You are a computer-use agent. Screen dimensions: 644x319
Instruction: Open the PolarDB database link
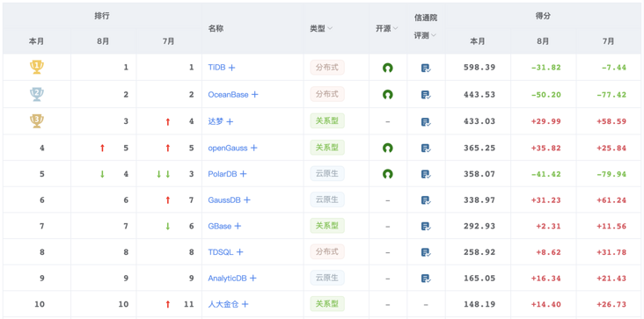click(x=223, y=174)
